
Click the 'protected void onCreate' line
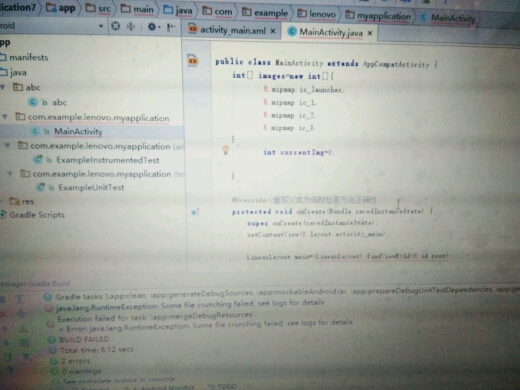pos(332,211)
